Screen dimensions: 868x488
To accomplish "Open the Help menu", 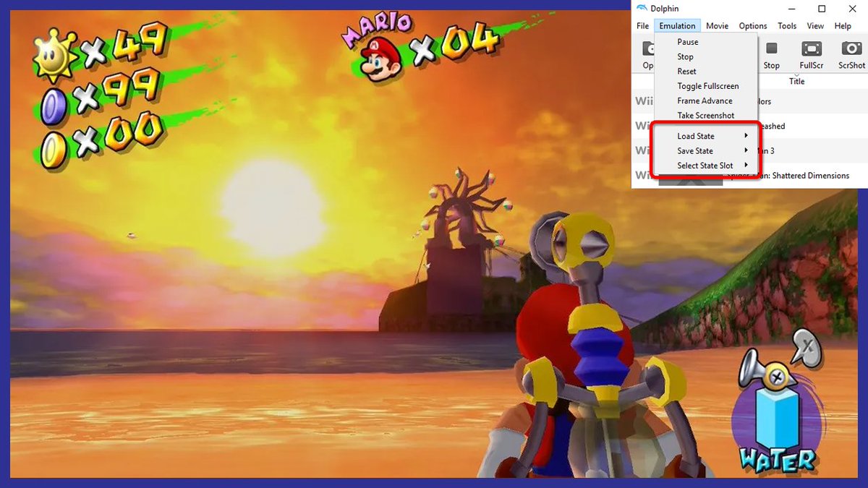I will 843,26.
